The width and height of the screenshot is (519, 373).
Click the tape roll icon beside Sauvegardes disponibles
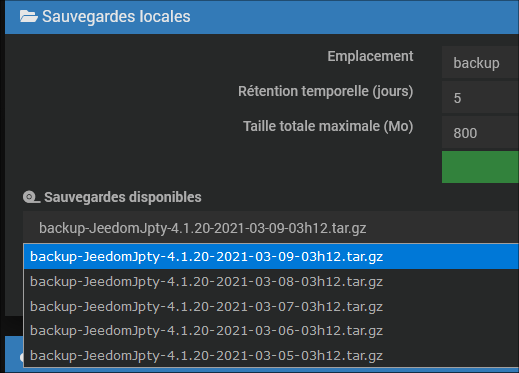[x=31, y=197]
